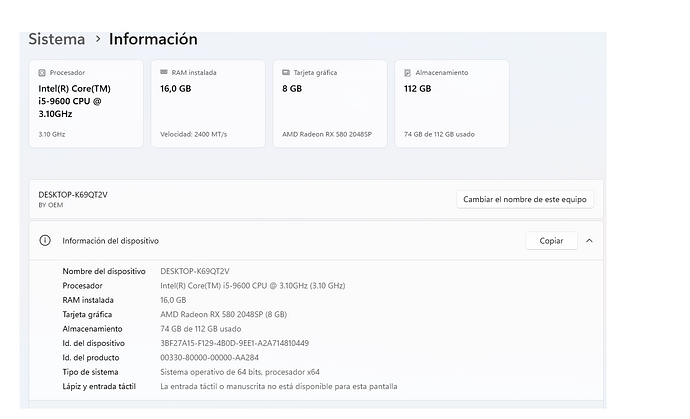Click DESKTOP-K69QT2V header name
Viewport: 690px width, 419px height.
click(x=73, y=195)
